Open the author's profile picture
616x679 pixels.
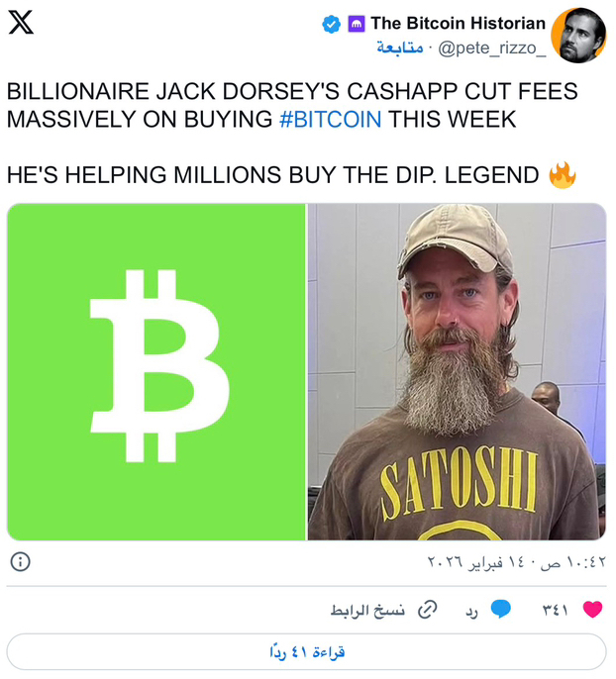tap(578, 35)
